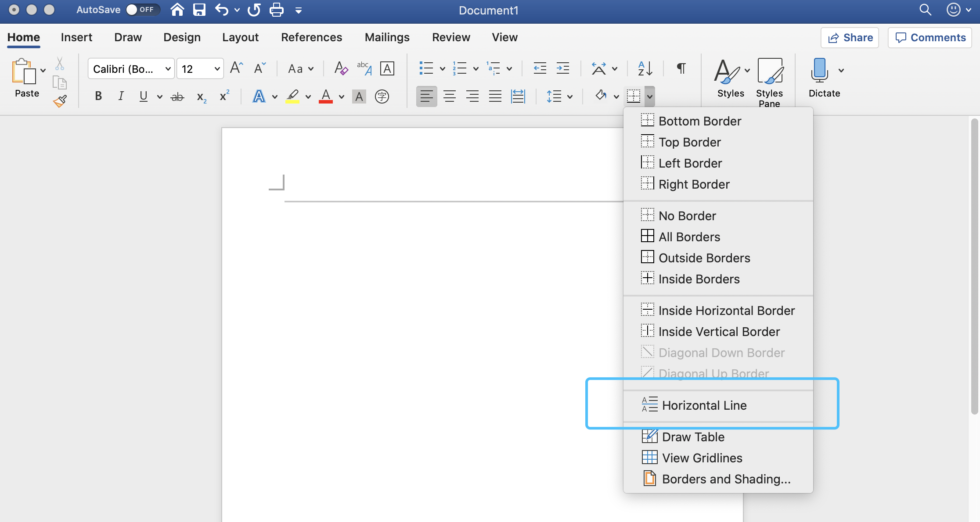Open the font name combo box
The image size is (980, 522).
point(131,69)
